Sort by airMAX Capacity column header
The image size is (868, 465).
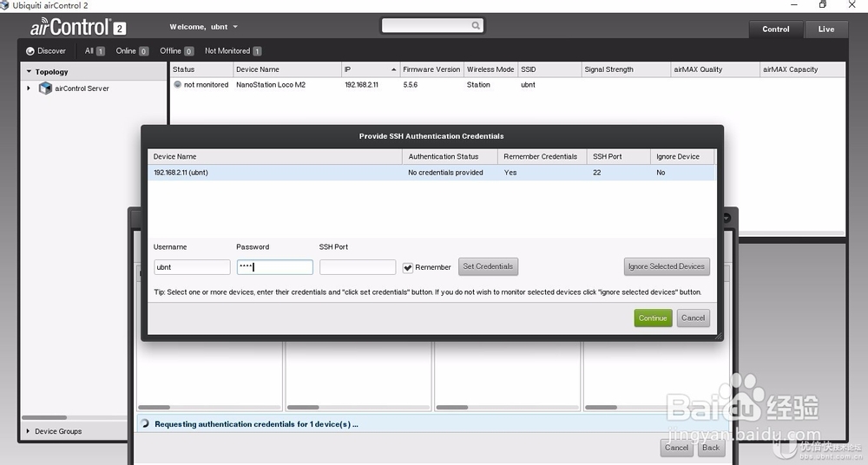click(802, 69)
